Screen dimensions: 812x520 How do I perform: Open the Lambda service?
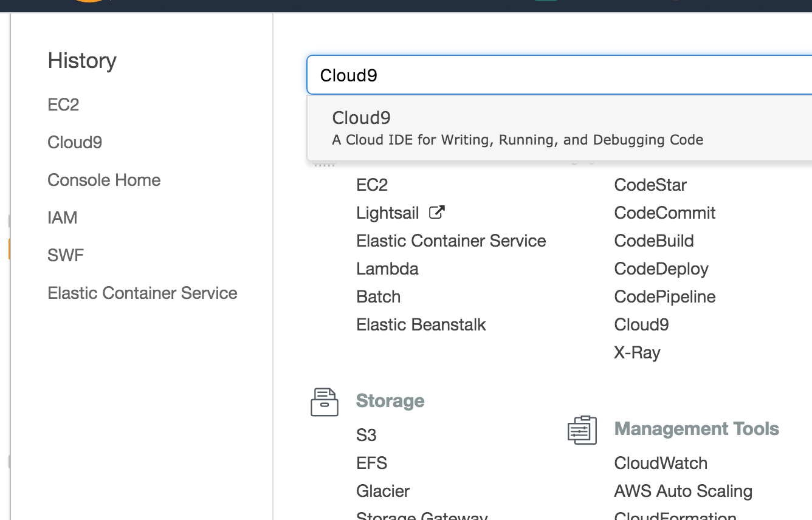click(x=387, y=269)
